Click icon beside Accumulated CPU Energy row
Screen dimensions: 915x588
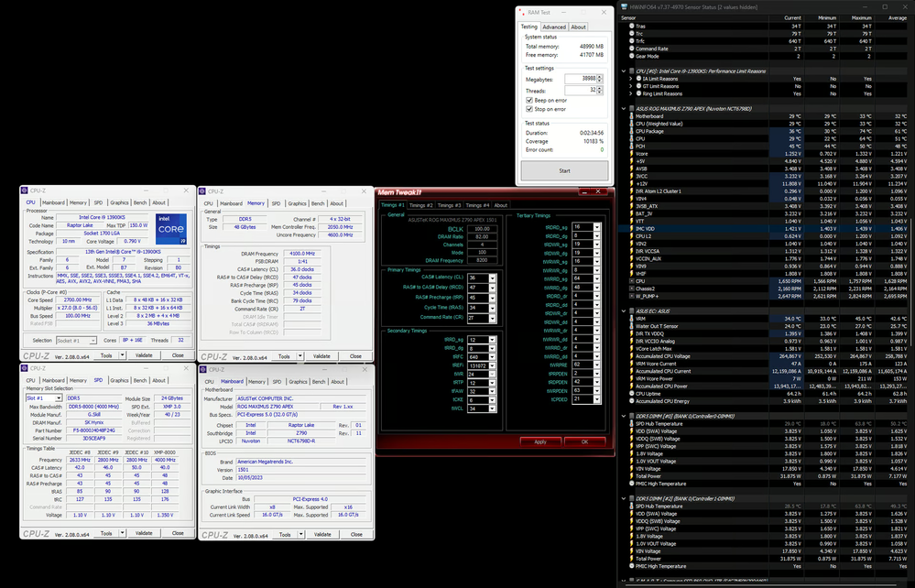coord(631,401)
